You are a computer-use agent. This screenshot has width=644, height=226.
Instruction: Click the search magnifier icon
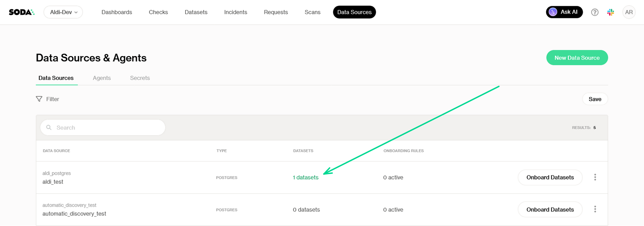tap(49, 128)
